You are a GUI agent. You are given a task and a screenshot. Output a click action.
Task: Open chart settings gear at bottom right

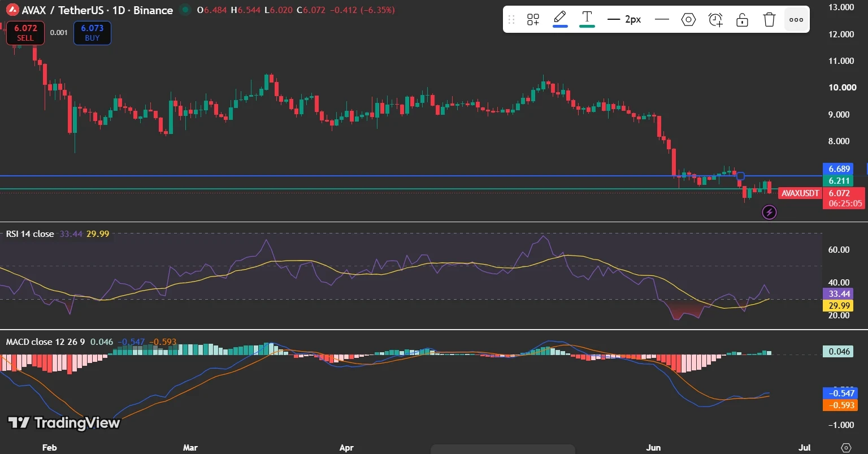point(846,447)
